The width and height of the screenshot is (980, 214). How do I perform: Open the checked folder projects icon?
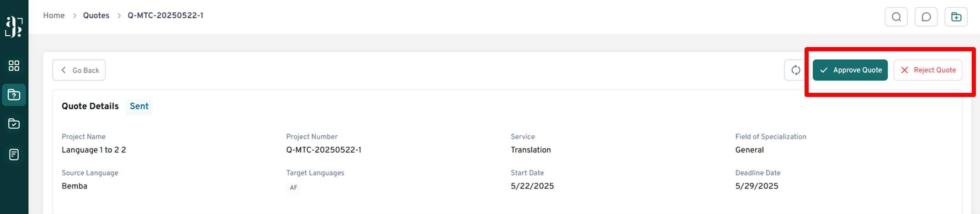[x=14, y=124]
